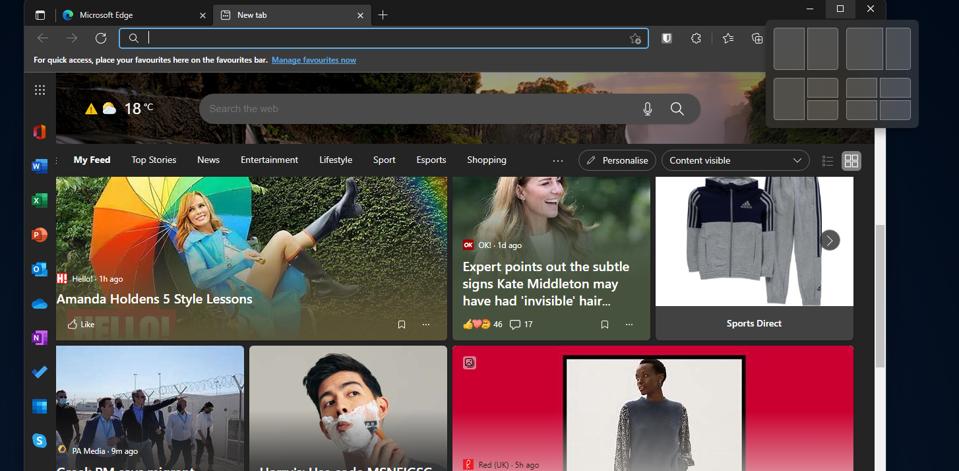The height and width of the screenshot is (471, 959).
Task: Snap window to left half layout
Action: click(789, 48)
